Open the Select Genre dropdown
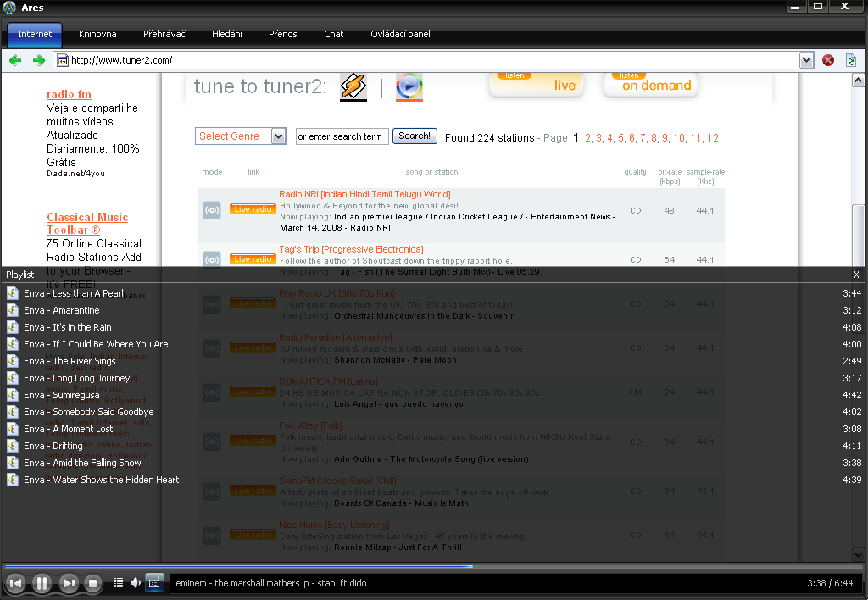Viewport: 868px width, 600px height. click(278, 136)
